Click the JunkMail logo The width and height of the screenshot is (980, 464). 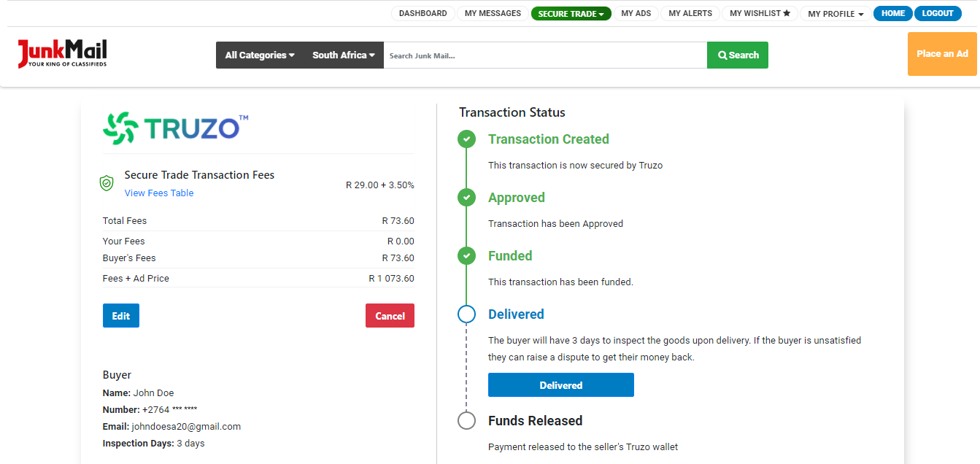coord(62,53)
